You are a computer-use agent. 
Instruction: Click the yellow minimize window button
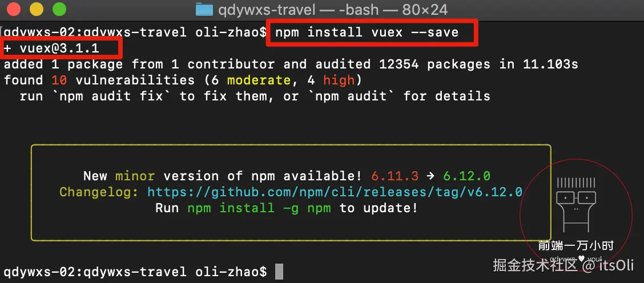[x=37, y=9]
